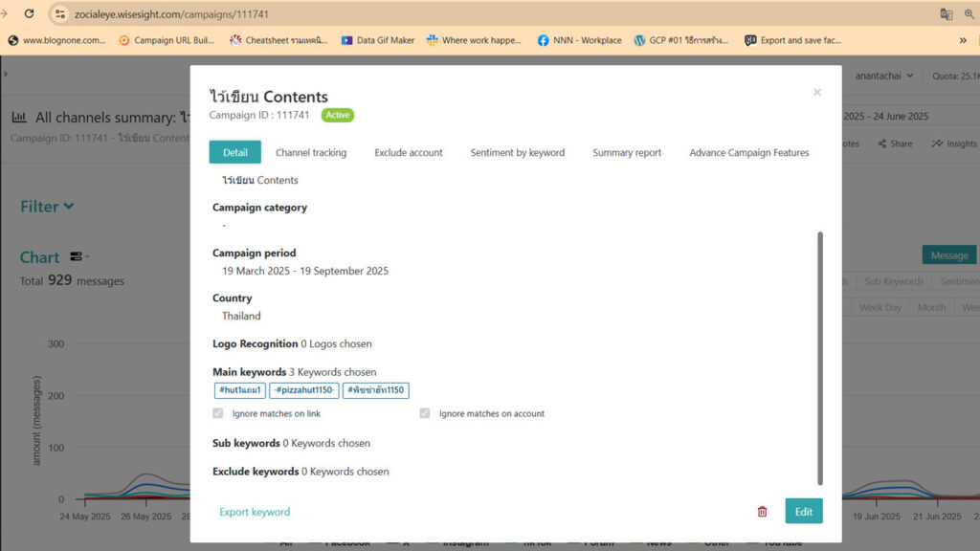
Task: Toggle Ignore matches on account checkbox
Action: point(425,413)
